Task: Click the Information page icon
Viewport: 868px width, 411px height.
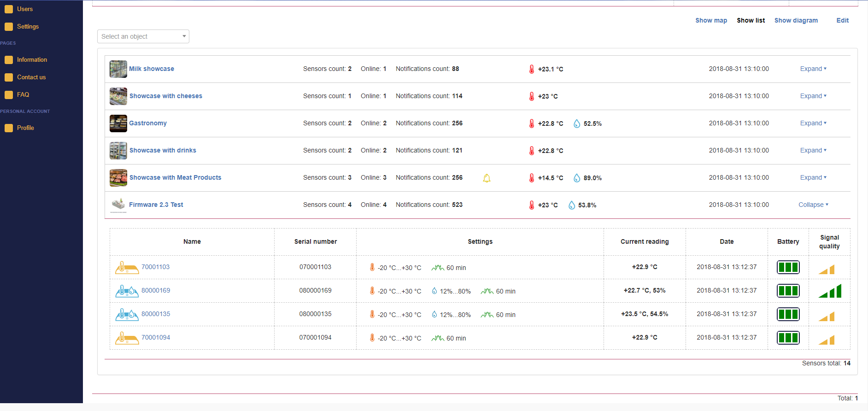Action: (9, 60)
